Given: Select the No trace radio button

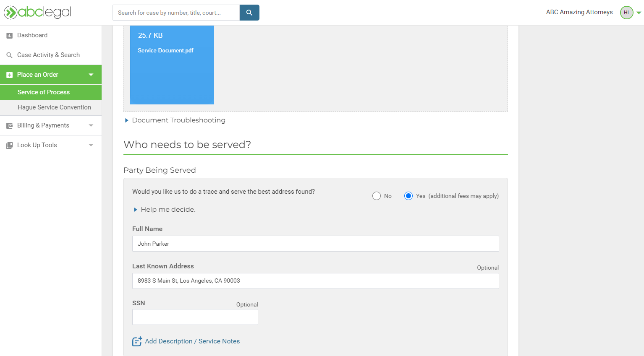Looking at the screenshot, I should coord(377,196).
